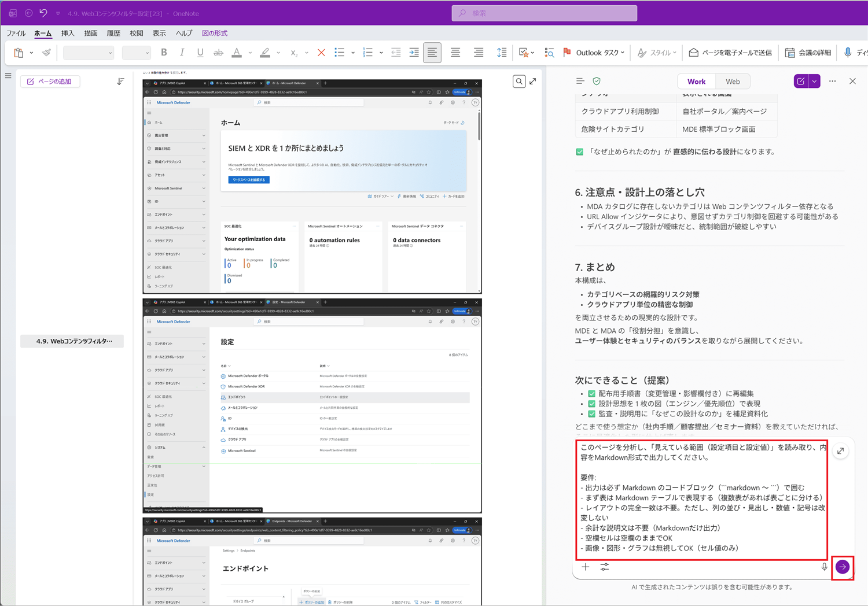
Task: Start dictation with ribbon microphone
Action: 848,53
